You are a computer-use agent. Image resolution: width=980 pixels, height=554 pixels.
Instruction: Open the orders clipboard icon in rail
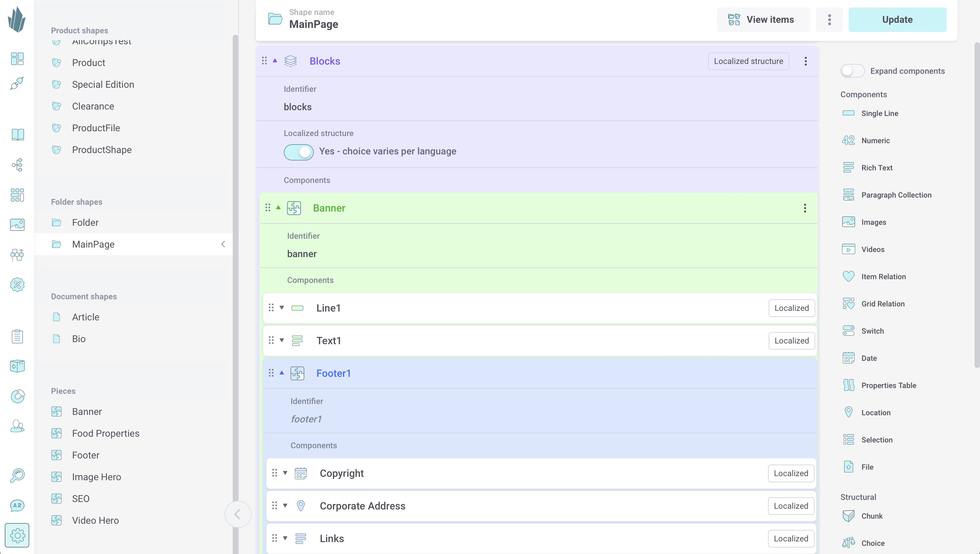(x=17, y=336)
